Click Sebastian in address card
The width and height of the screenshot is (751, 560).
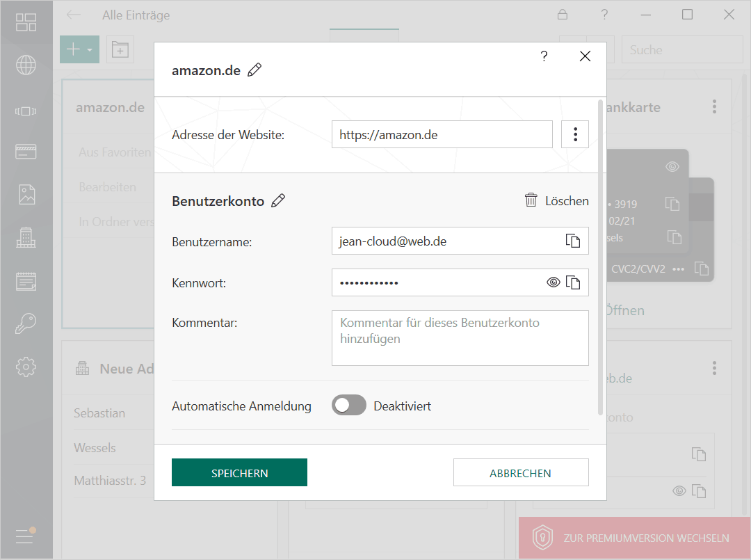pyautogui.click(x=99, y=413)
